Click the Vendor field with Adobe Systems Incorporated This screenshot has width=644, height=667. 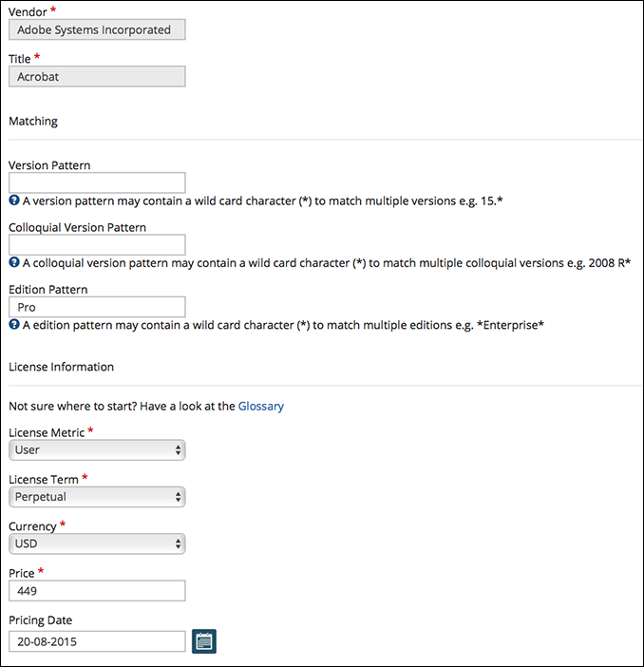point(97,29)
